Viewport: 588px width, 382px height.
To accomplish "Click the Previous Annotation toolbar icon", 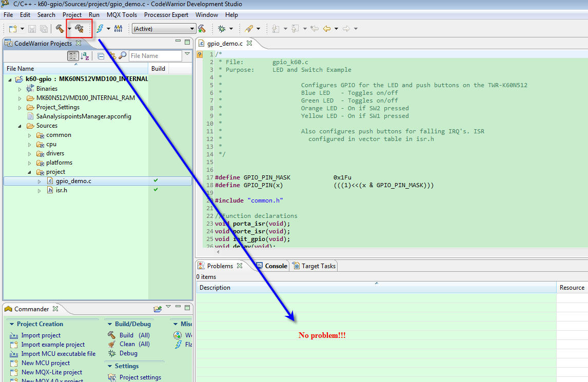I will [295, 29].
